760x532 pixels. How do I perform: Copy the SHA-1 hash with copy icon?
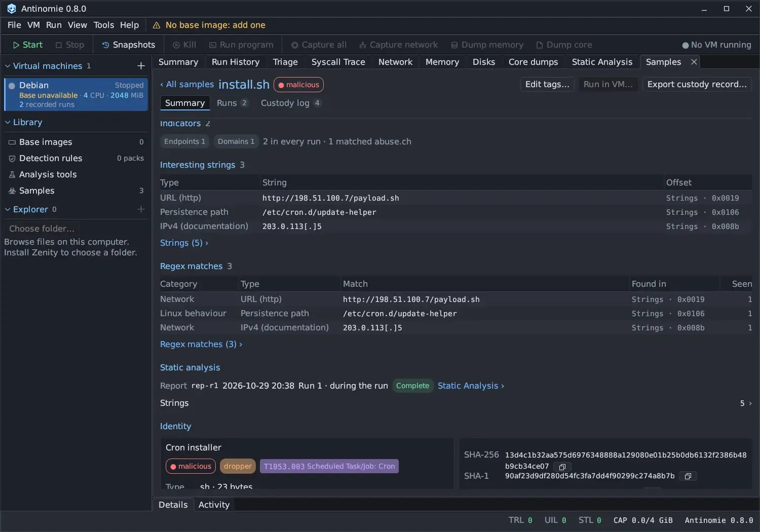[688, 476]
